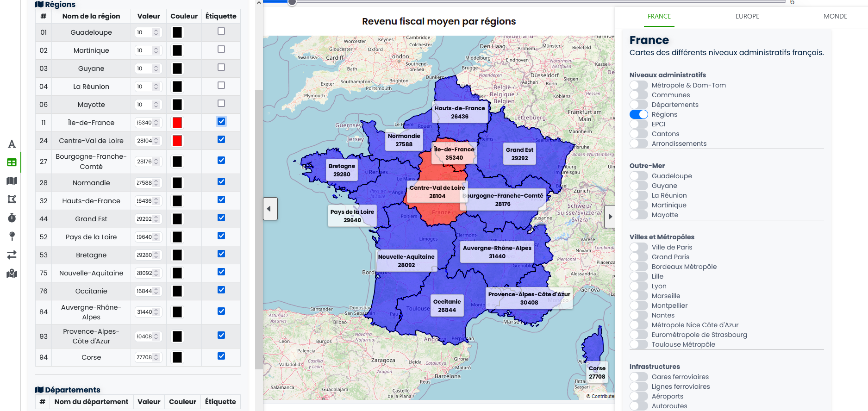Open the black color swatch for Guadeloupe
868x411 pixels.
[x=177, y=32]
